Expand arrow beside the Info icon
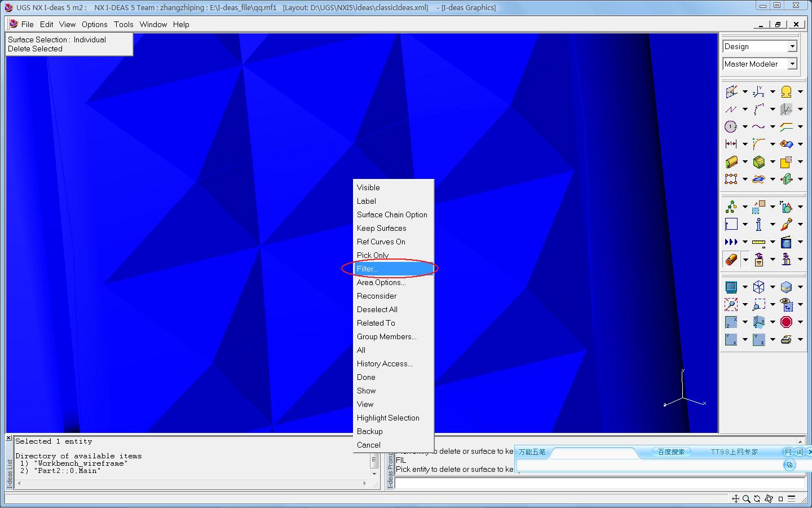Screen dimensions: 812x508 (773, 225)
